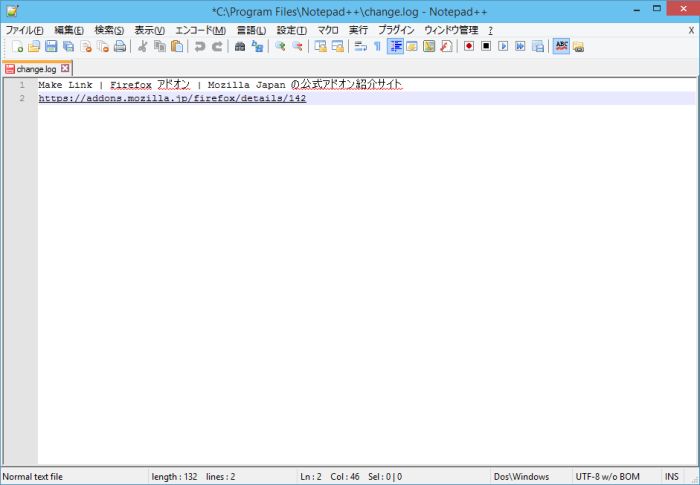Click the addons.mozilla.jp URL link

click(172, 98)
